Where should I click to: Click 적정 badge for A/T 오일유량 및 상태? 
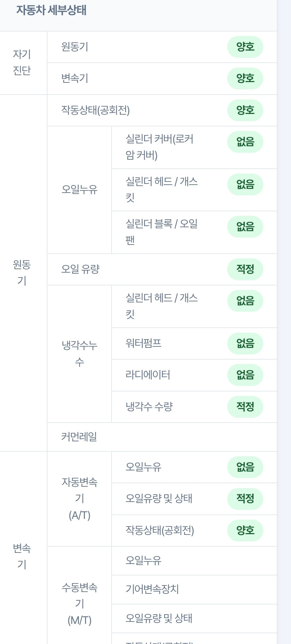pyautogui.click(x=245, y=499)
